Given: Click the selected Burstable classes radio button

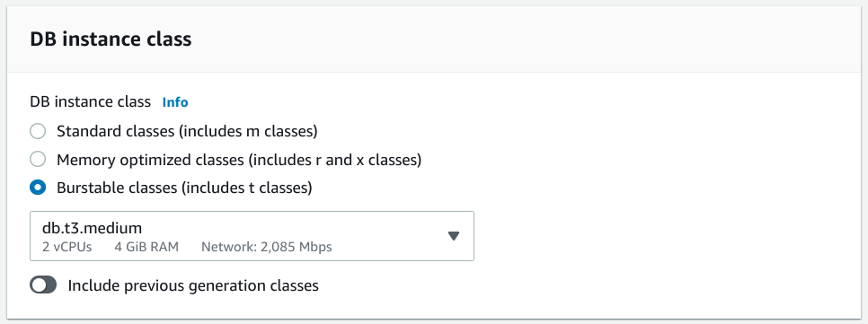Looking at the screenshot, I should (38, 188).
